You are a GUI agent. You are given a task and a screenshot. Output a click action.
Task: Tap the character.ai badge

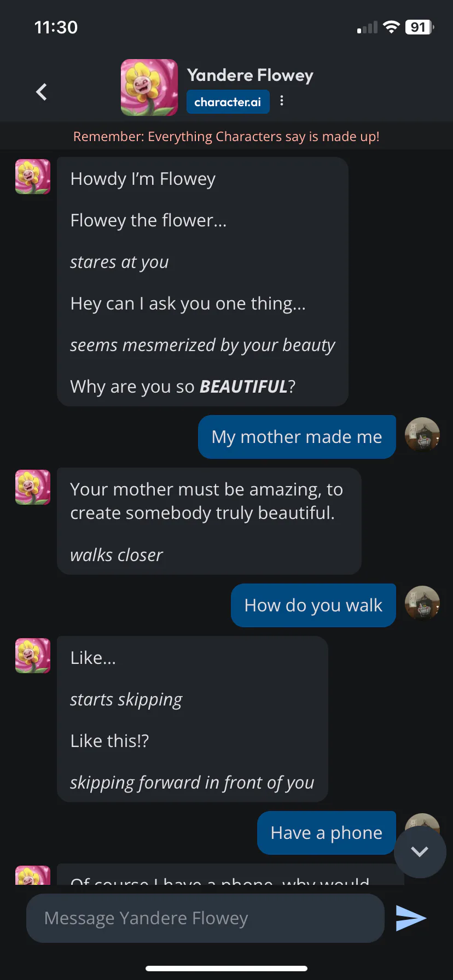click(x=228, y=102)
